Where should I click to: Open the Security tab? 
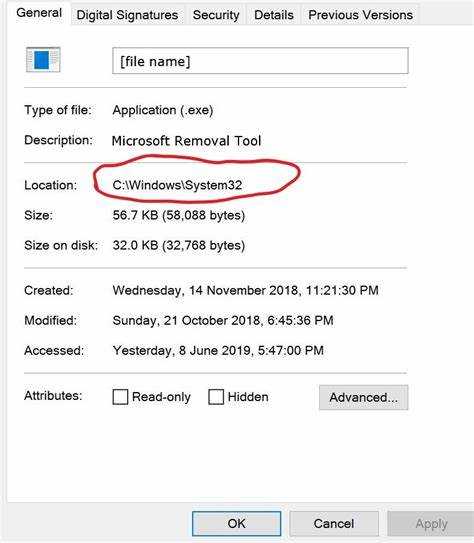(216, 15)
